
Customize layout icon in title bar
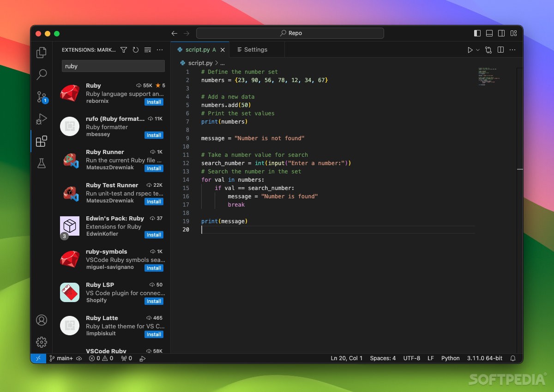tap(513, 33)
